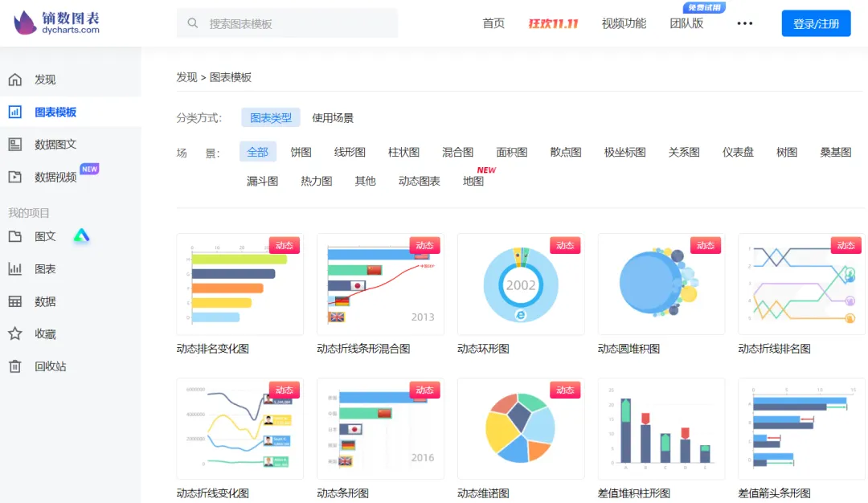Open the 差值箭头条形图 template thumbnail
868x503 pixels.
[x=801, y=428]
